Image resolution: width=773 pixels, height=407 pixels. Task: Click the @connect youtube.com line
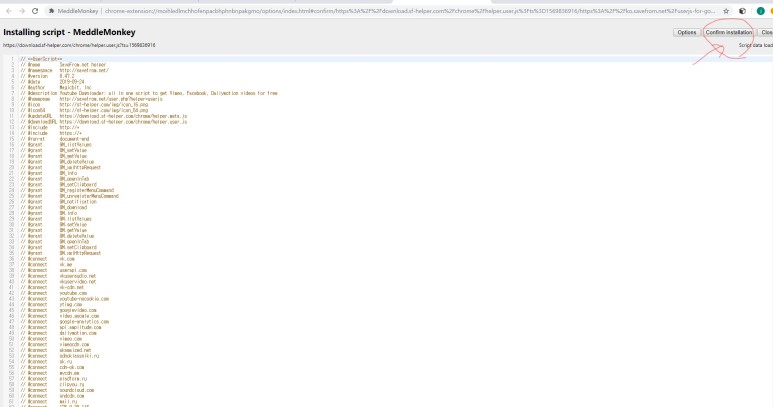[53, 293]
